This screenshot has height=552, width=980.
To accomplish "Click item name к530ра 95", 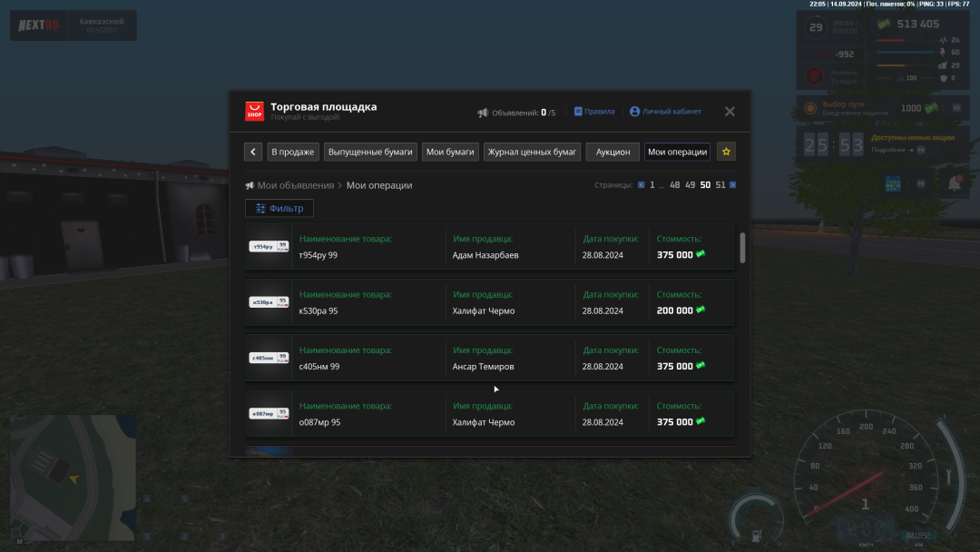I will (318, 310).
